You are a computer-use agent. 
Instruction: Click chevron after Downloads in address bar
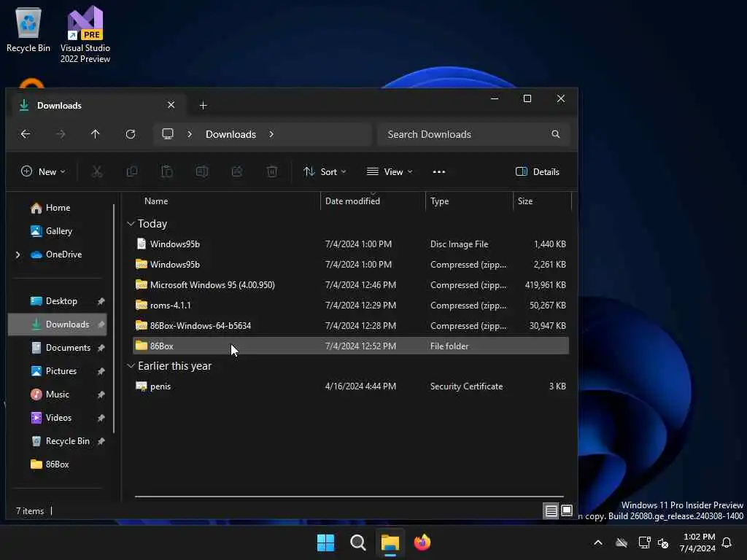271,134
